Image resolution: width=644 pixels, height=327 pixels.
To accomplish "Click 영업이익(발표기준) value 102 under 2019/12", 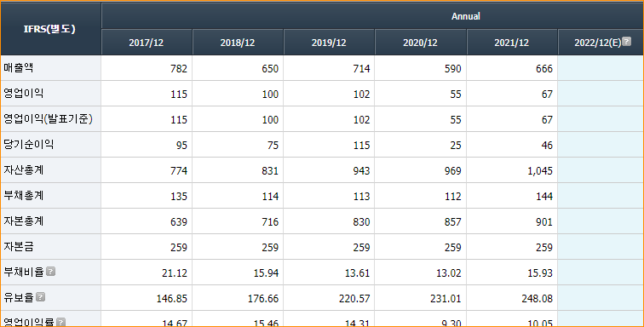I will pos(361,119).
